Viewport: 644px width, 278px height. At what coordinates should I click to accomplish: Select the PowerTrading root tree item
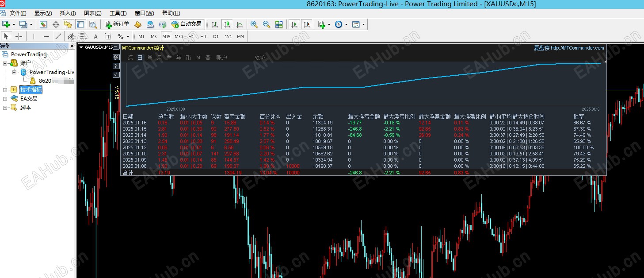(x=29, y=54)
